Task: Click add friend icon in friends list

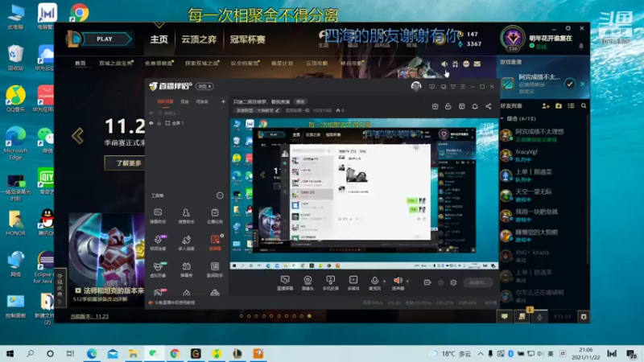Action: pyautogui.click(x=546, y=106)
